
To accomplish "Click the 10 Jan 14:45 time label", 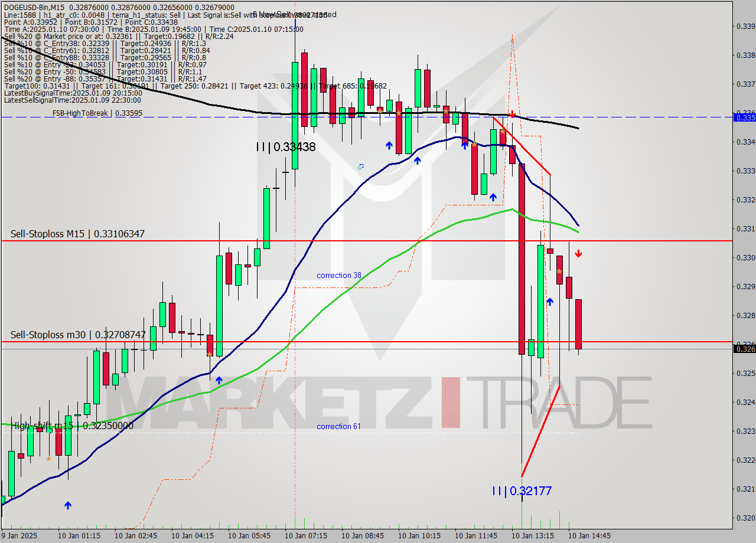I will 589,536.
